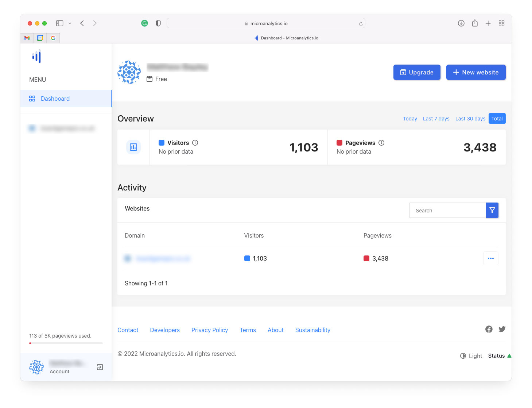Click the profile avatar in header
Image resolution: width=532 pixels, height=408 pixels.
[x=129, y=72]
